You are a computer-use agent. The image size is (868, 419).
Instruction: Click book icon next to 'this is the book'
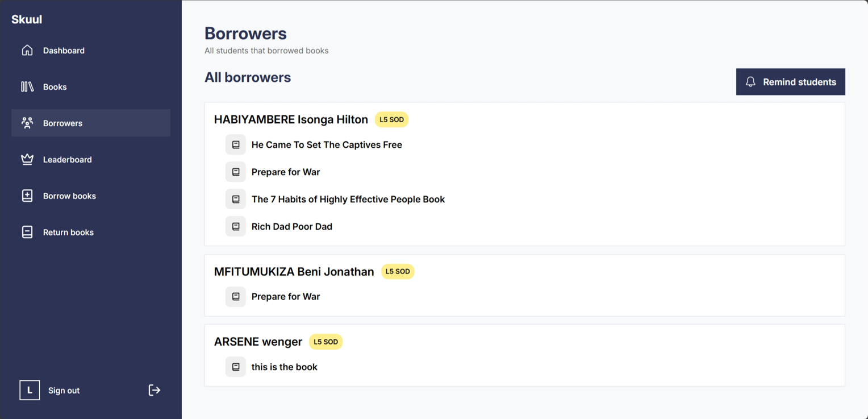pos(236,367)
